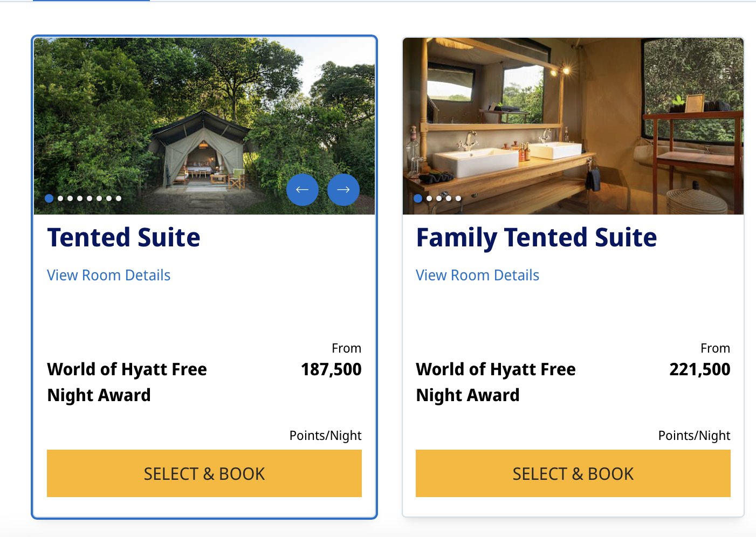Go to last dot of Family Tented Suite
The image size is (756, 537).
pyautogui.click(x=458, y=198)
